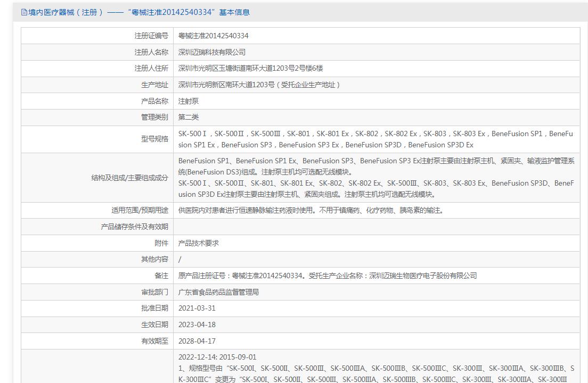Click the 适用范围/预期用途 usage text
Screen dimensions: 588x383
coord(311,211)
